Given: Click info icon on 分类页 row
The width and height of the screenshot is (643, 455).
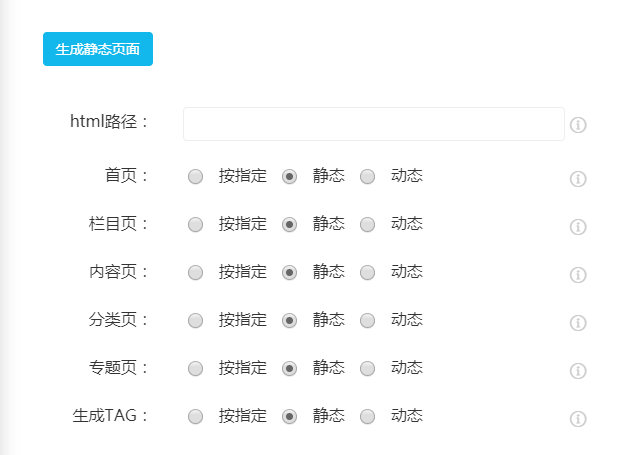Looking at the screenshot, I should 578,323.
